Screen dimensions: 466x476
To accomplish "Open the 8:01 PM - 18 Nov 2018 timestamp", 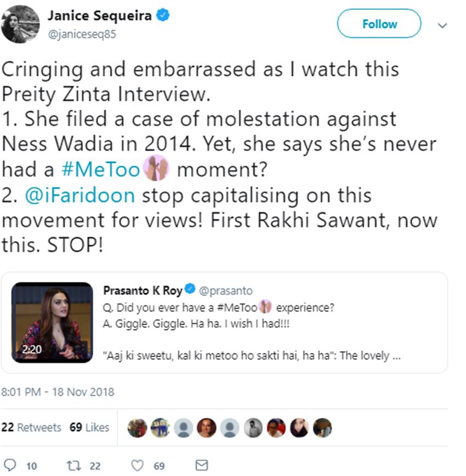I will [x=58, y=392].
